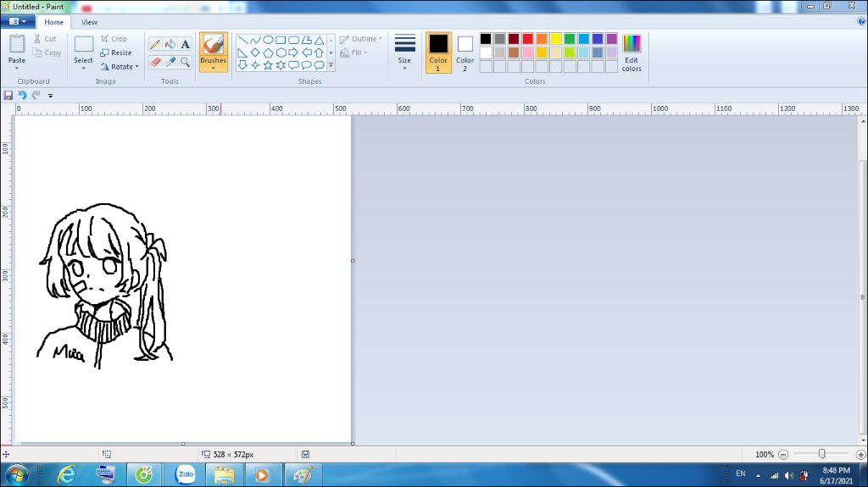Click the volume speaker tray icon
Viewport: 868px width, 487px height.
(x=789, y=475)
